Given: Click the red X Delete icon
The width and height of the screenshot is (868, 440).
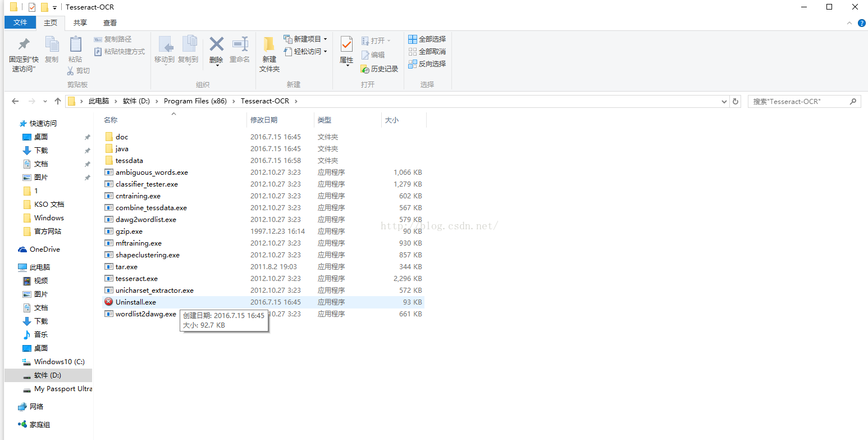Looking at the screenshot, I should (x=216, y=51).
